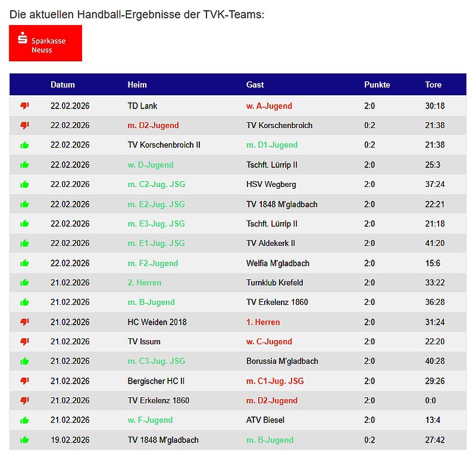Click the w. F-Jugend team name
The height and width of the screenshot is (461, 476).
pyautogui.click(x=150, y=420)
